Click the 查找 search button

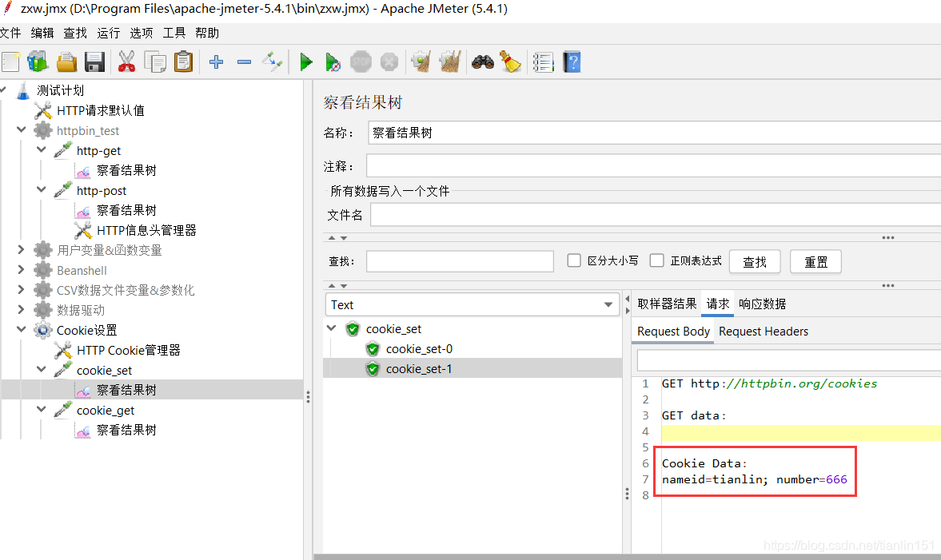click(x=755, y=262)
